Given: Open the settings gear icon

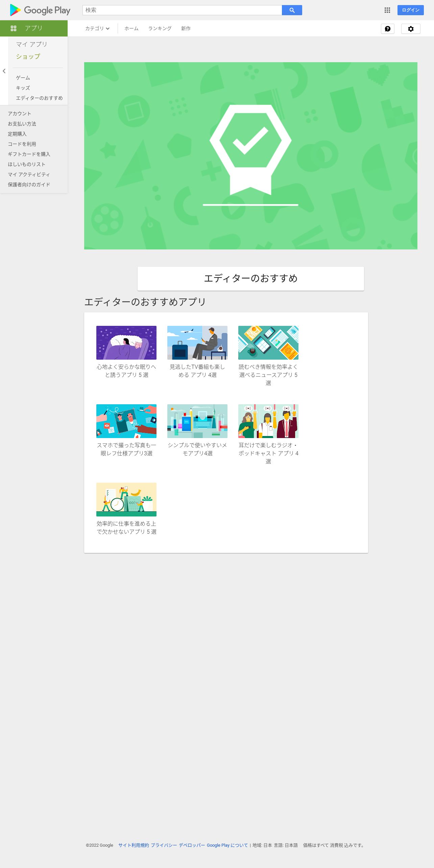Looking at the screenshot, I should pos(411,29).
